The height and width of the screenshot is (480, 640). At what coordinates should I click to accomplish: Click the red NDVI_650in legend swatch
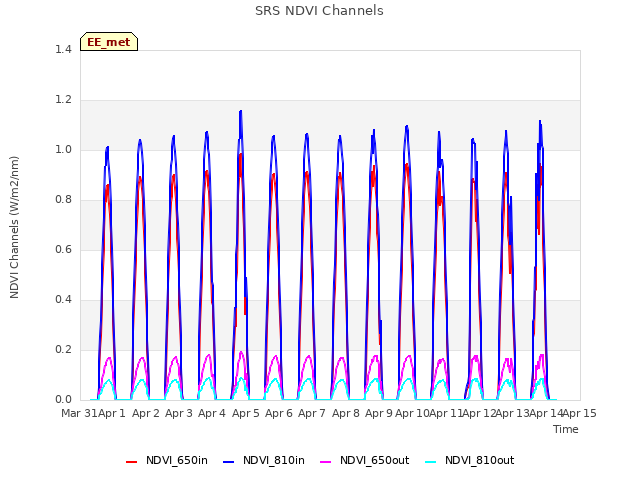[x=131, y=462]
